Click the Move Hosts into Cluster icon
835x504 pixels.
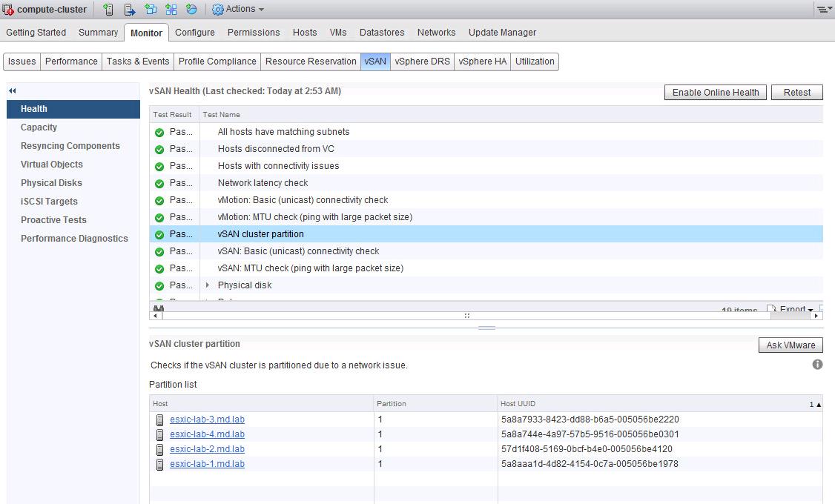coord(130,9)
